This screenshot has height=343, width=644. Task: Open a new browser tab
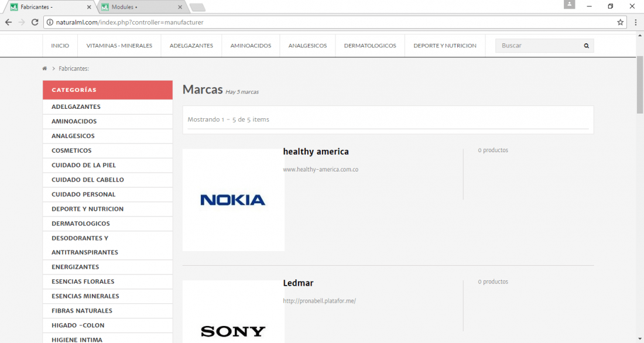pos(197,8)
